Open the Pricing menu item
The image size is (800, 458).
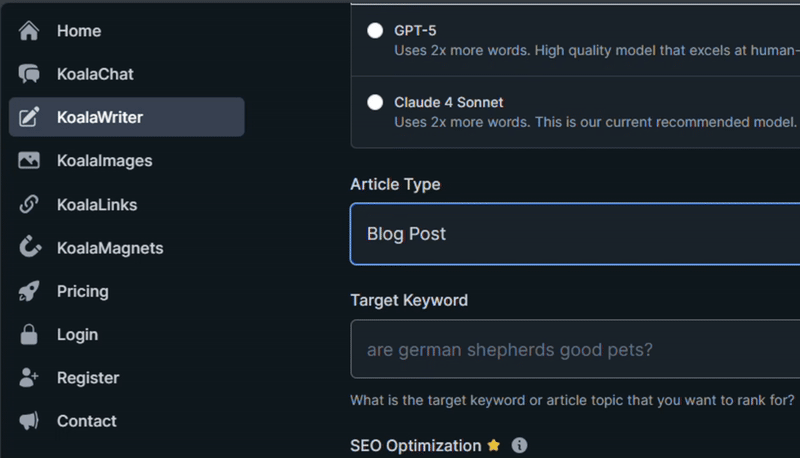82,291
